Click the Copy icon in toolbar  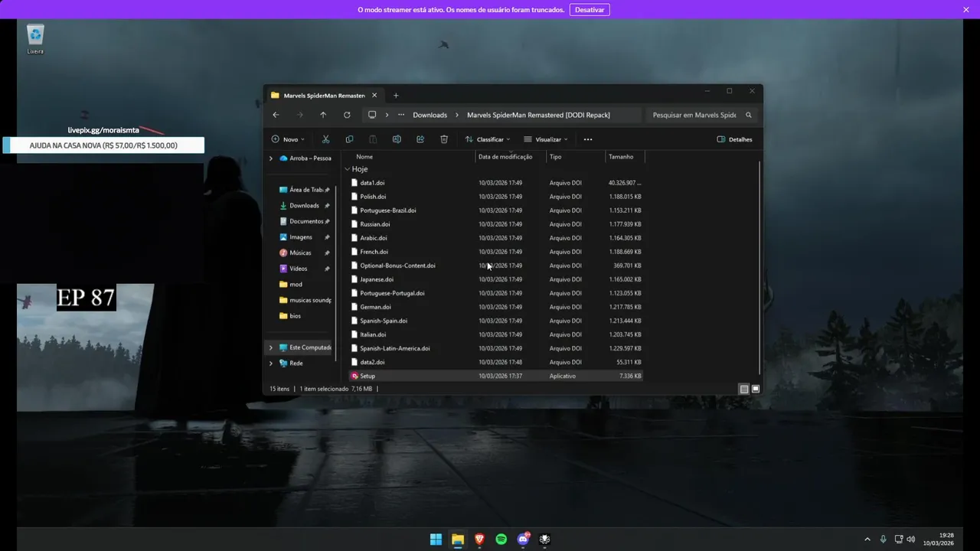coord(349,139)
